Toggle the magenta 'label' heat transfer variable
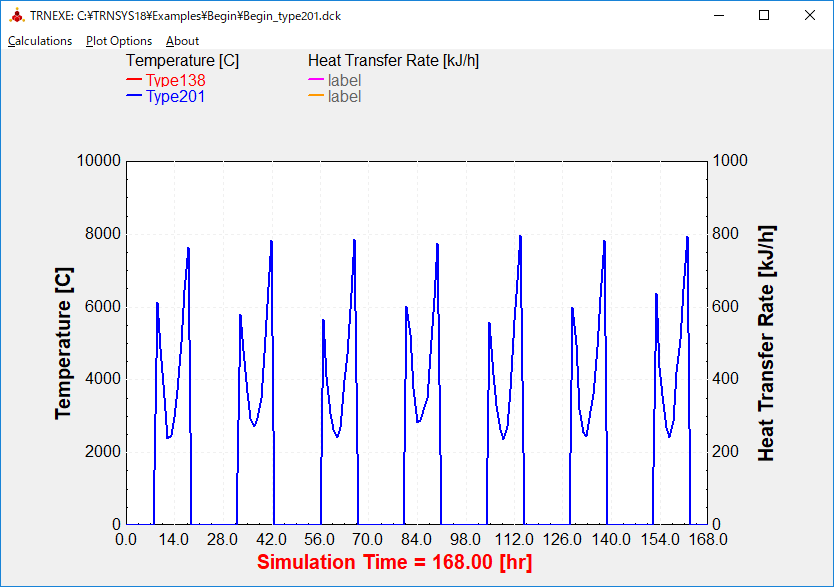Screen dimensions: 834x587 pyautogui.click(x=344, y=80)
